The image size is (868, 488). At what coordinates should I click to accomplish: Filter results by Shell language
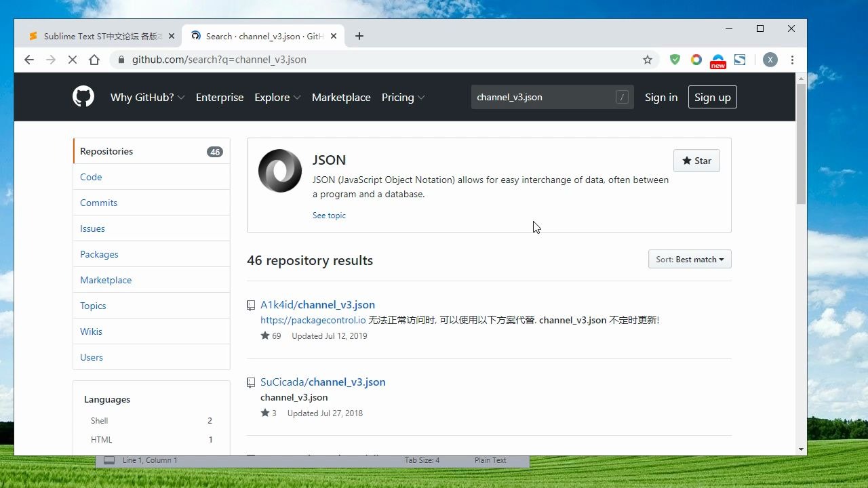coord(151,421)
